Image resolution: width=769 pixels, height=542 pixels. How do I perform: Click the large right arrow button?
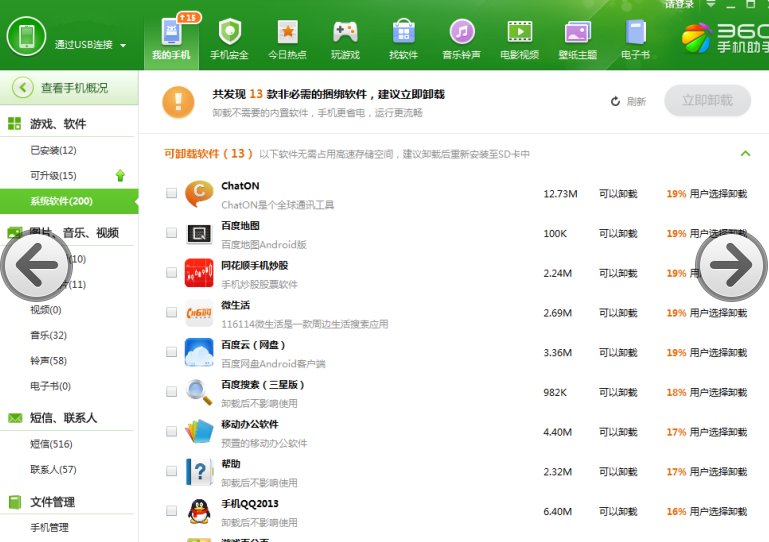click(731, 265)
